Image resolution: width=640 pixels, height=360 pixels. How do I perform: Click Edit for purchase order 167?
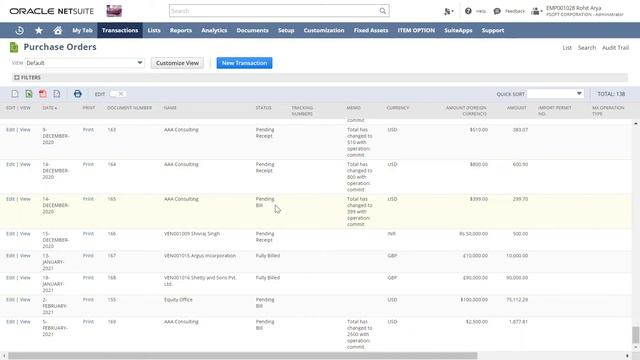click(10, 256)
